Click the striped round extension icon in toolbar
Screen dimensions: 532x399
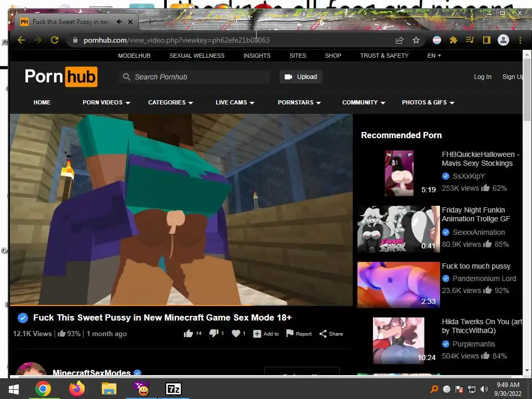pos(436,40)
